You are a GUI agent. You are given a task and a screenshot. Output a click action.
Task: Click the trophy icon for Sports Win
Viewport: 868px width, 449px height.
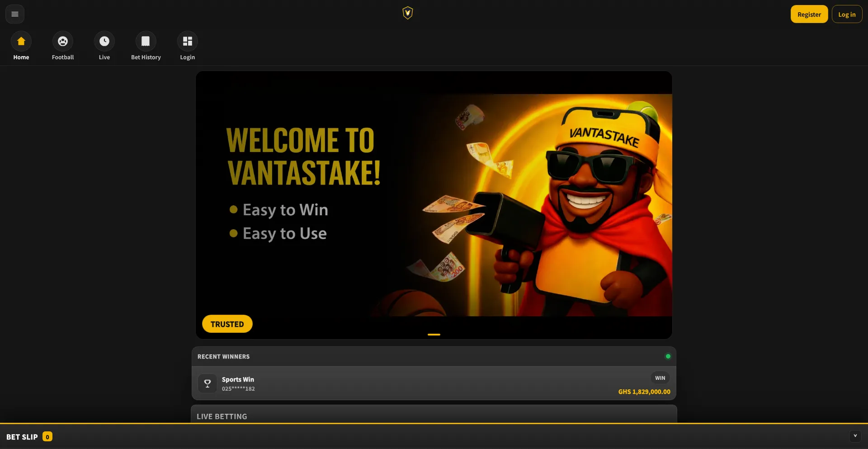208,383
